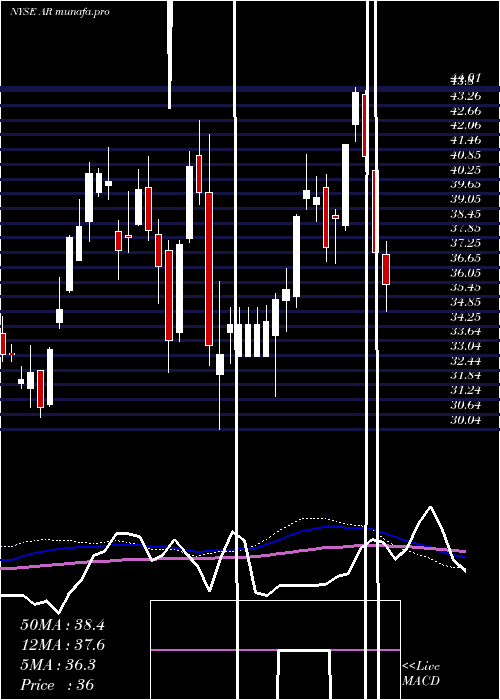500x700 pixels.
Task: Select the 40.25 price level label
Action: coord(466,170)
